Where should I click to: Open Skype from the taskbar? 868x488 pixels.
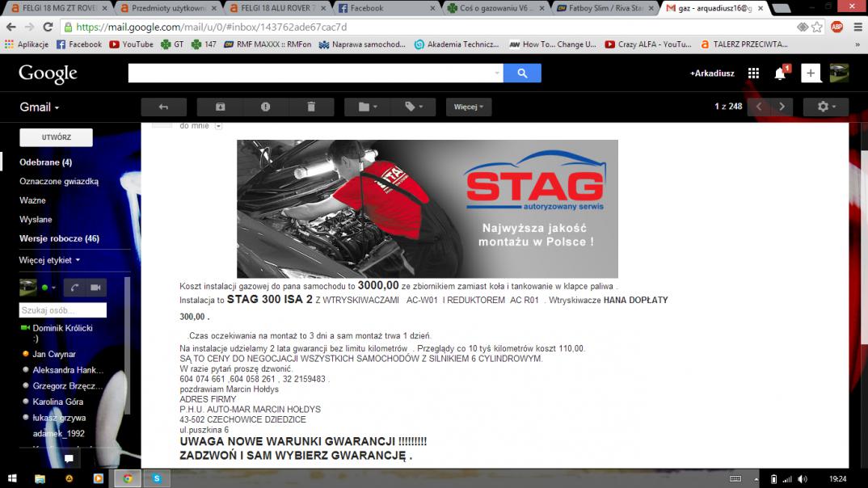(x=157, y=478)
